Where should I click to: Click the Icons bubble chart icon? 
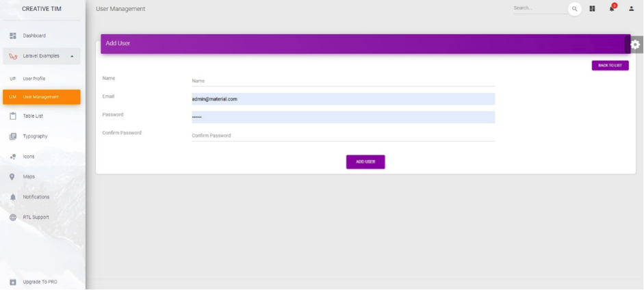(x=12, y=157)
